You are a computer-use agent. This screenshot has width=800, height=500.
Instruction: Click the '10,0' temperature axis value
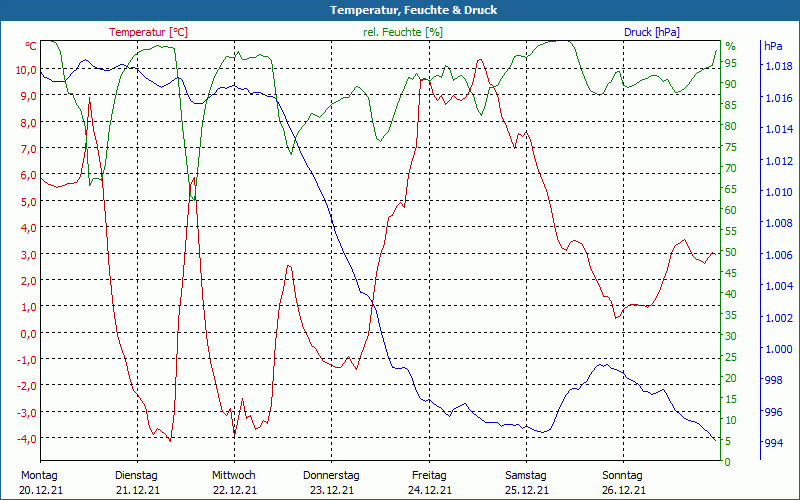coord(26,70)
